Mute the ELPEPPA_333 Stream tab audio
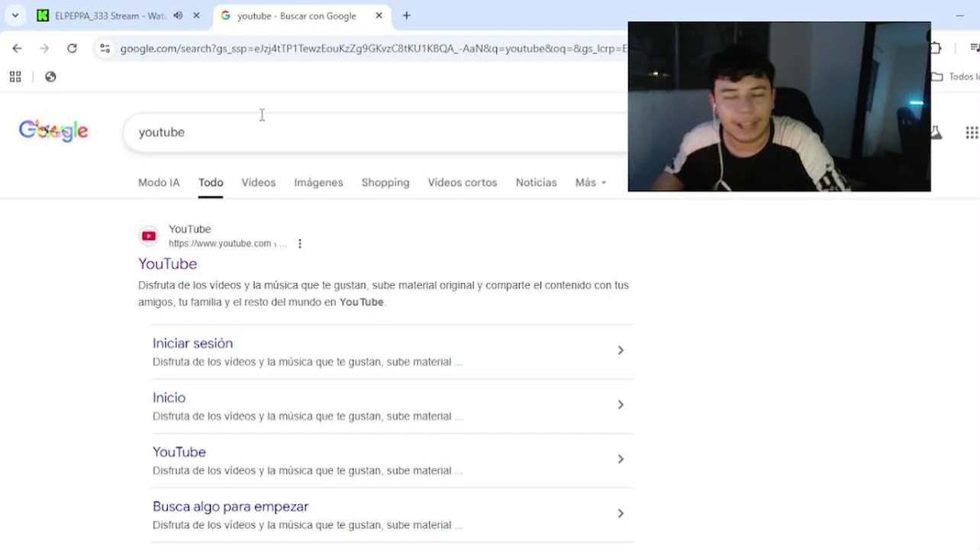Screen dimensions: 980x550 [178, 15]
